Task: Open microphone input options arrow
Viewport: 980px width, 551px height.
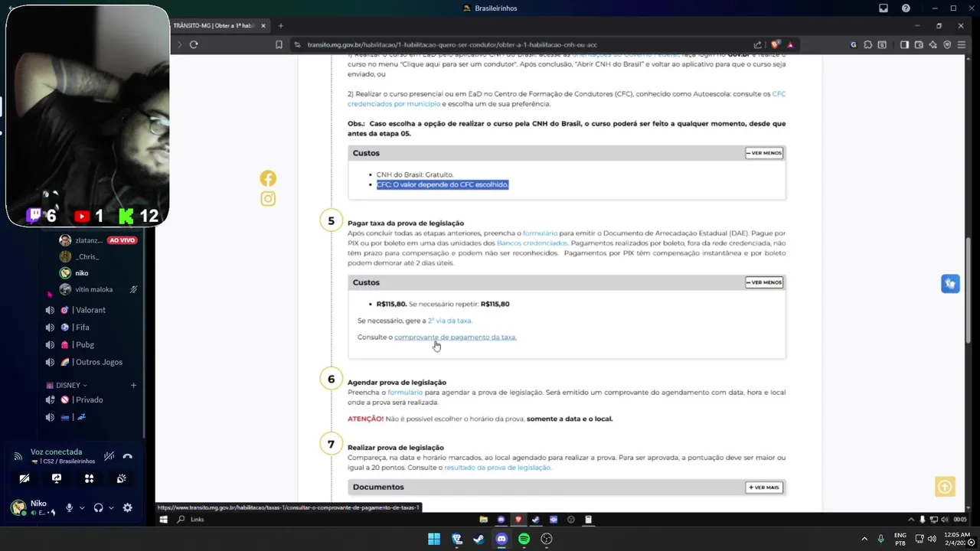Action: pos(82,507)
